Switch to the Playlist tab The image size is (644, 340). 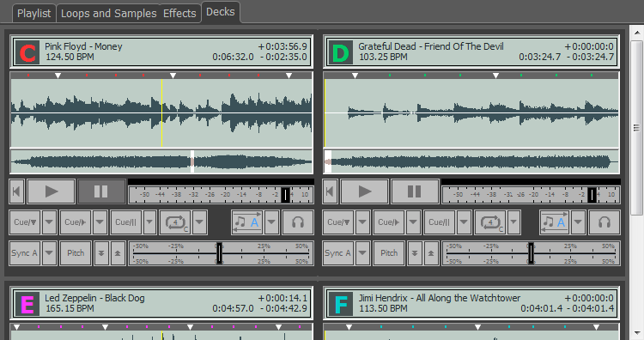click(33, 13)
